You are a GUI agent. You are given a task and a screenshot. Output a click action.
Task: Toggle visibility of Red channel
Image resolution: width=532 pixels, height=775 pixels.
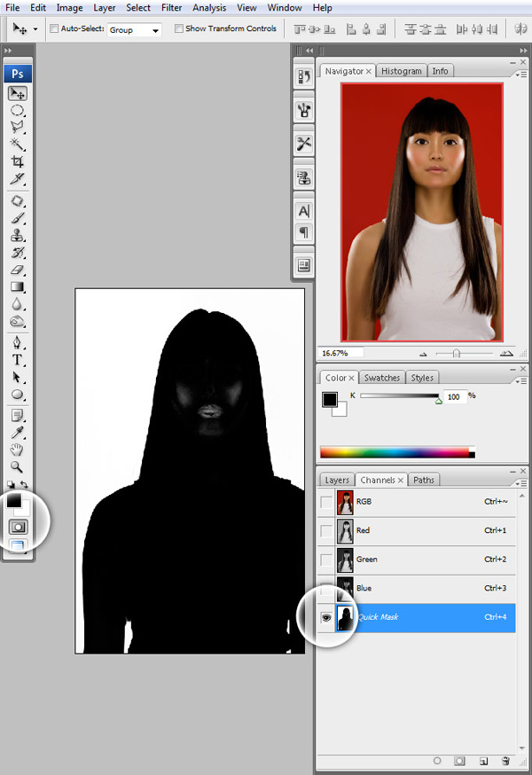coord(326,531)
